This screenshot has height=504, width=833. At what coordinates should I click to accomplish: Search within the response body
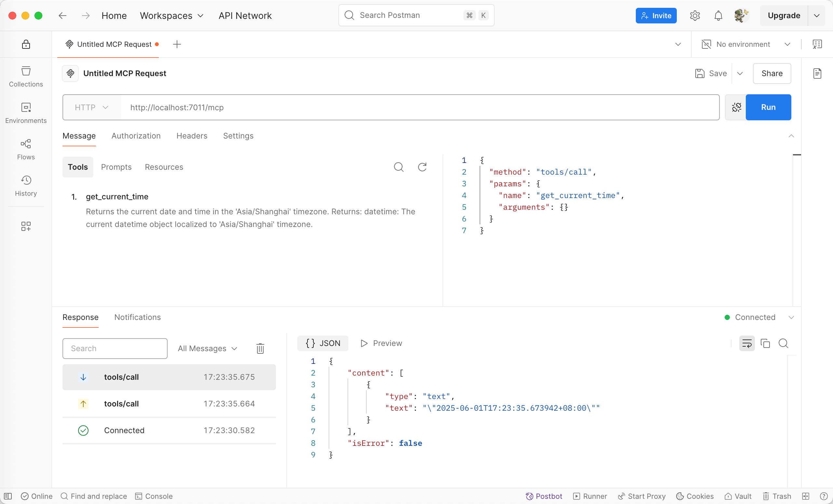(x=783, y=343)
